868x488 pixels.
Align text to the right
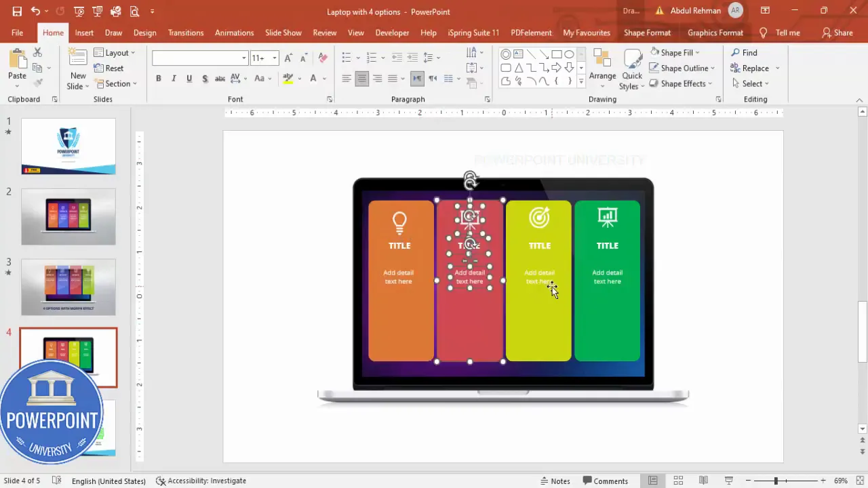coord(377,79)
